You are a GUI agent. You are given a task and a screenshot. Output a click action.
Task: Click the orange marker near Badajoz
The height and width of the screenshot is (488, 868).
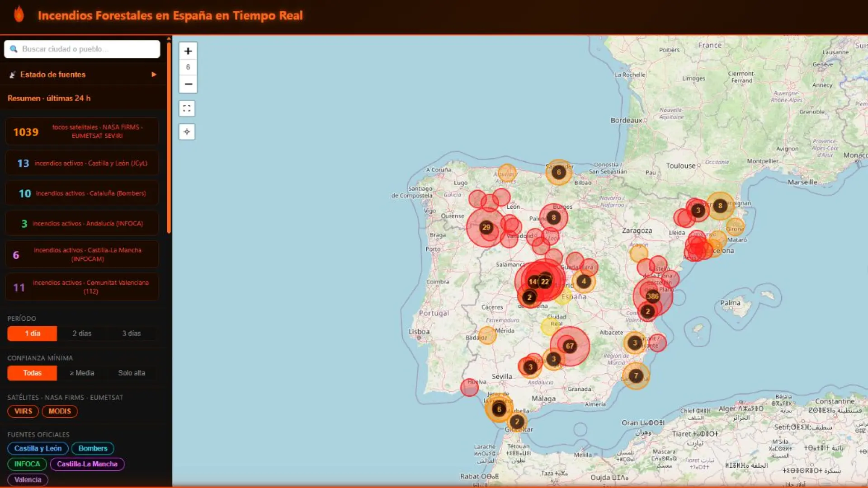[x=487, y=335]
